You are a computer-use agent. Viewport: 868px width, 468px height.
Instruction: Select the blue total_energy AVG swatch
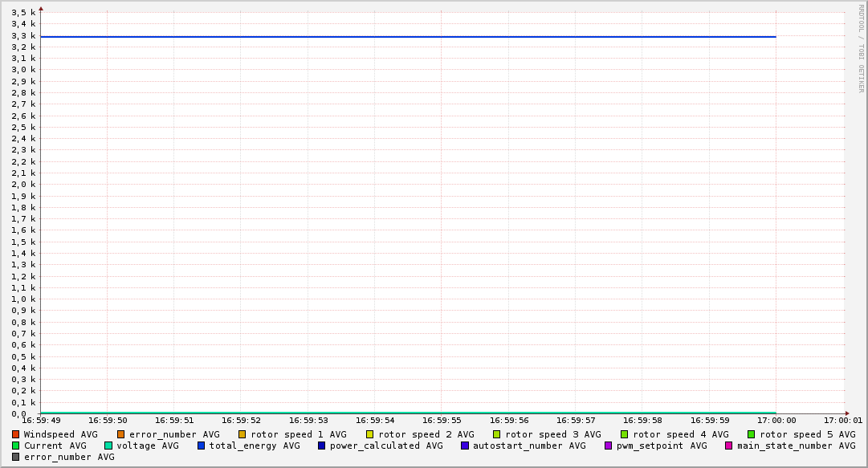[x=202, y=446]
